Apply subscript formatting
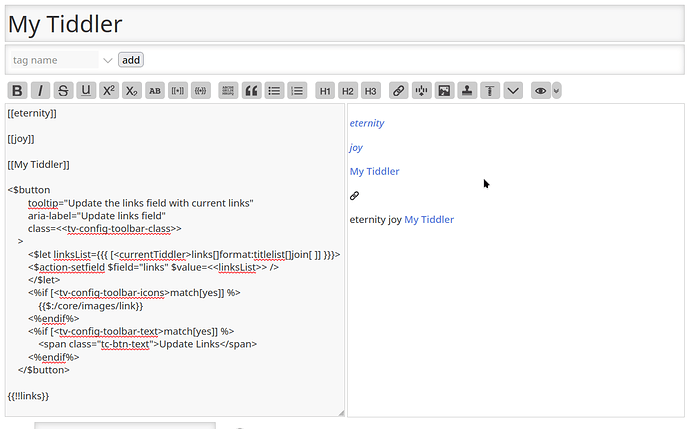 tap(132, 91)
